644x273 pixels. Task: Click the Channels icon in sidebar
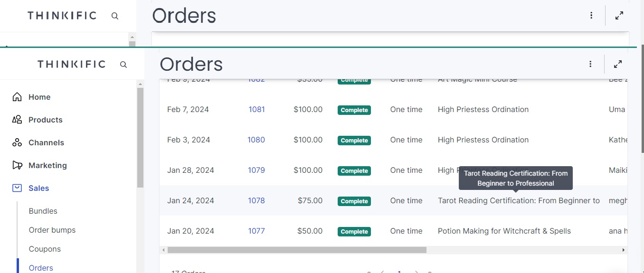click(17, 142)
